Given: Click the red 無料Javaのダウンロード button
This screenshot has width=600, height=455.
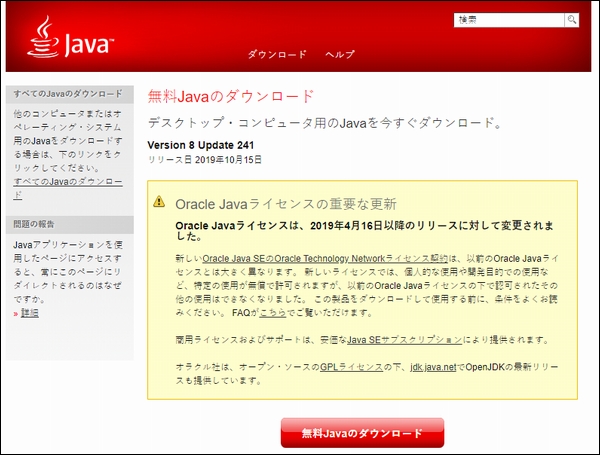Looking at the screenshot, I should click(x=362, y=433).
